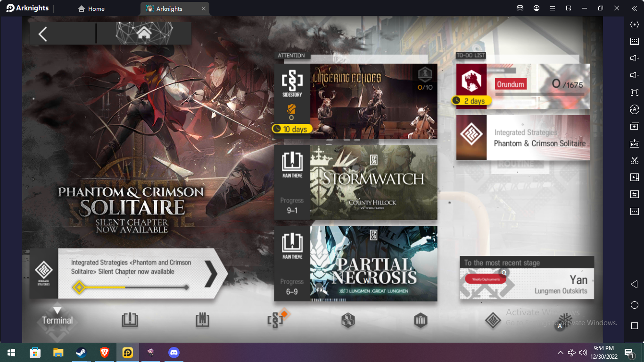Click the back arrow in the game header
This screenshot has height=362, width=644.
click(43, 34)
